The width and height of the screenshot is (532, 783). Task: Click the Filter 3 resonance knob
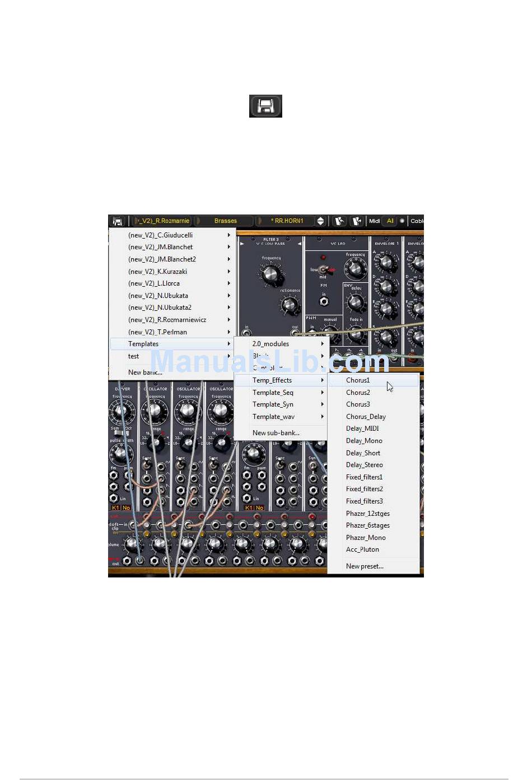[x=290, y=305]
